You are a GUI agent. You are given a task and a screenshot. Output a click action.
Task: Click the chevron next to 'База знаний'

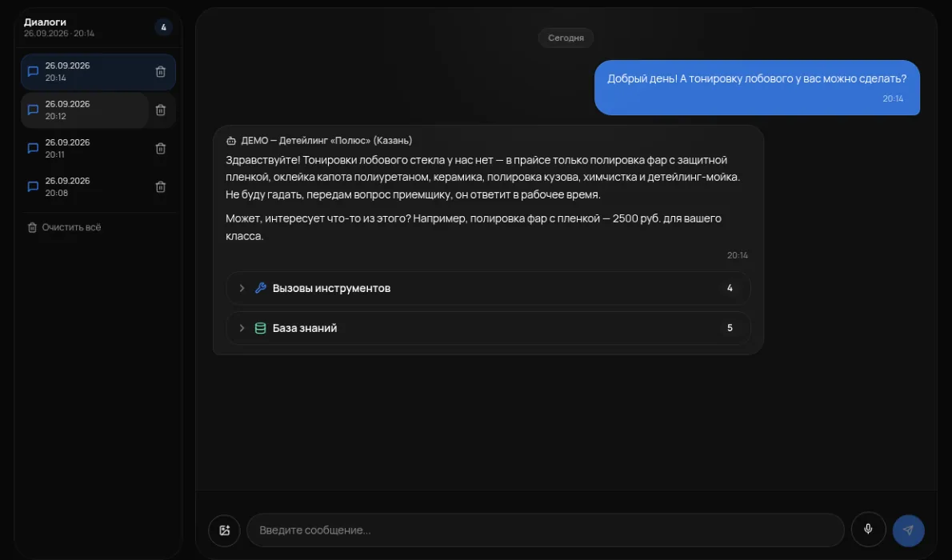242,328
